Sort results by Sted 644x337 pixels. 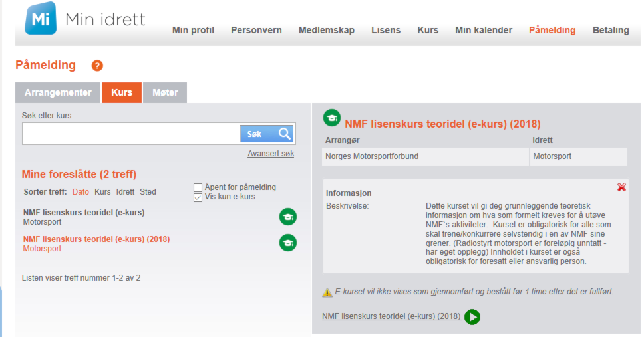[148, 191]
